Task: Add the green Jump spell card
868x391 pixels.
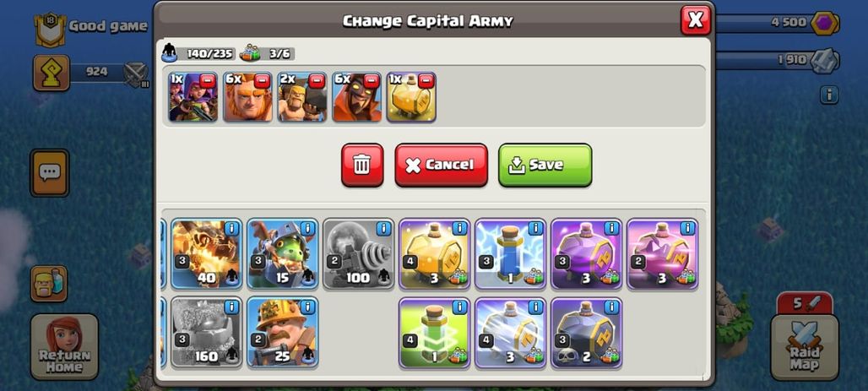Action: pos(434,333)
